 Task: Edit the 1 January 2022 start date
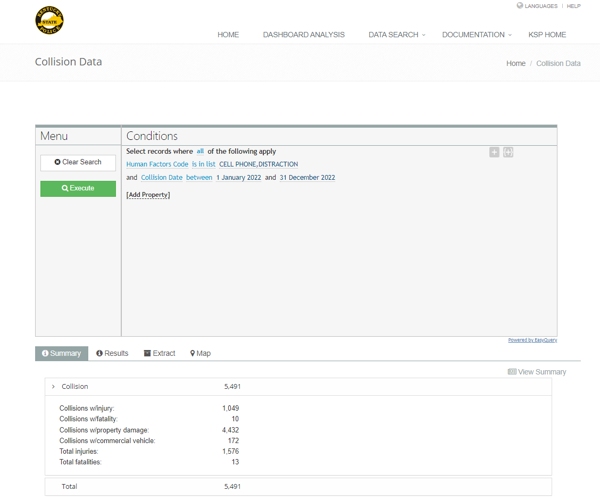pyautogui.click(x=238, y=178)
